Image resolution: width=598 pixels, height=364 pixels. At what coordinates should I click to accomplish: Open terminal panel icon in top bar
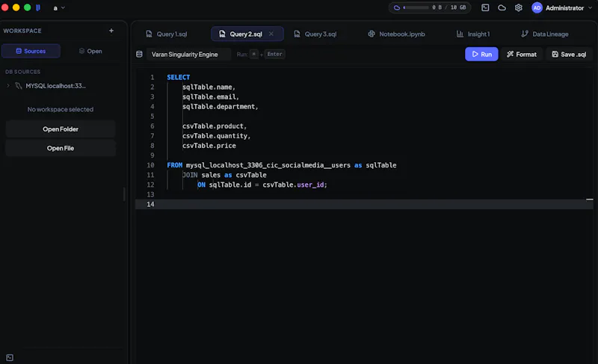click(485, 7)
